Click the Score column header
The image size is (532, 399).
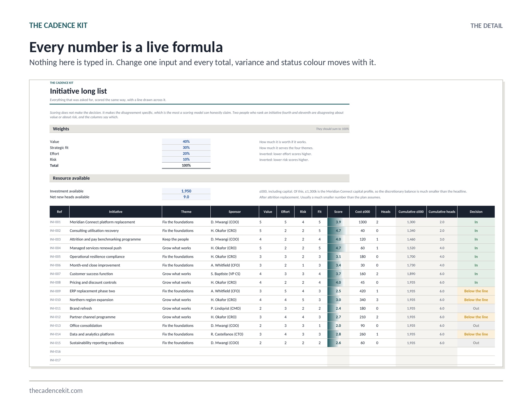pos(338,212)
